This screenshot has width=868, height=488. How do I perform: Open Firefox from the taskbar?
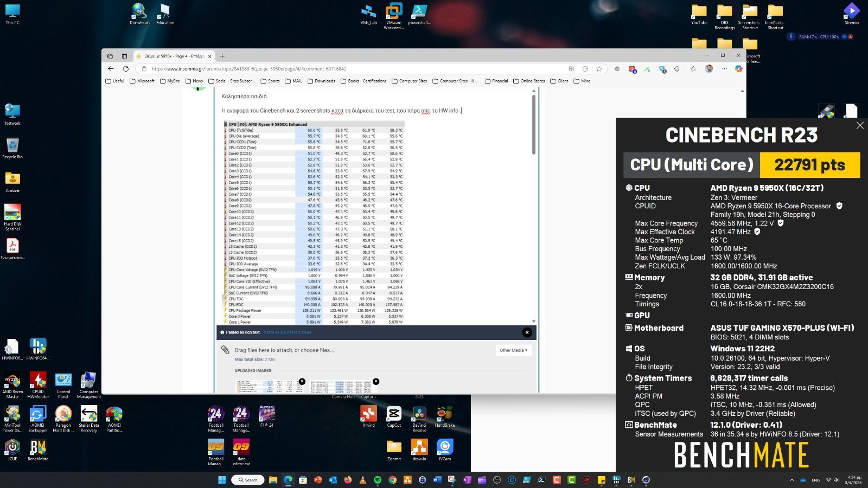tap(348, 480)
